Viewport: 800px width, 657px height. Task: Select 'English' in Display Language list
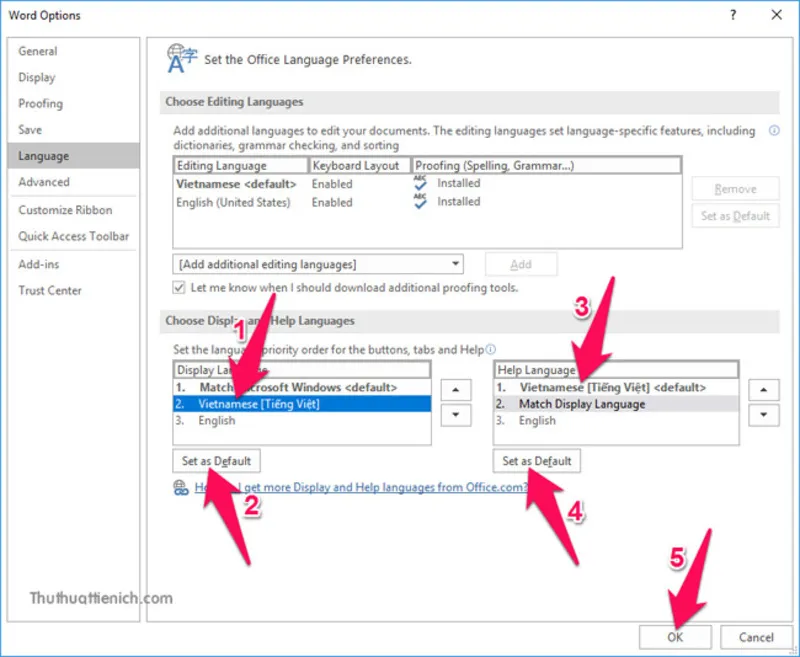tap(302, 420)
